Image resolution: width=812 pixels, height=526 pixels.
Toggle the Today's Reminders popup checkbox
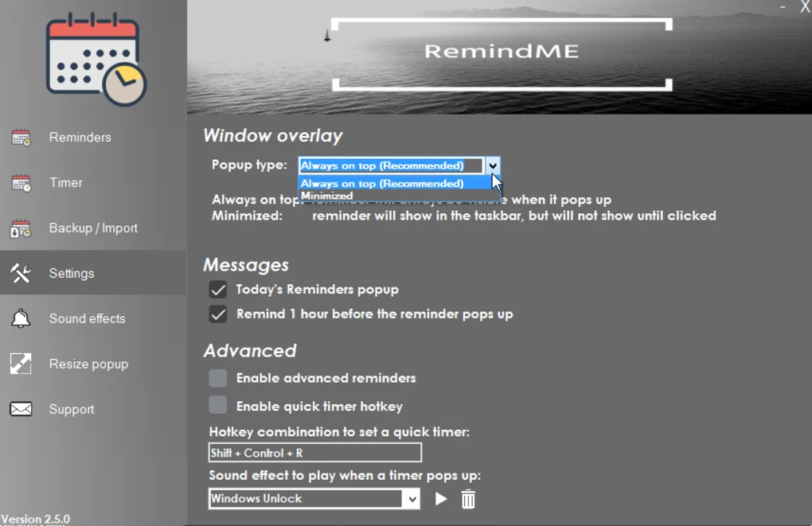[x=217, y=289]
